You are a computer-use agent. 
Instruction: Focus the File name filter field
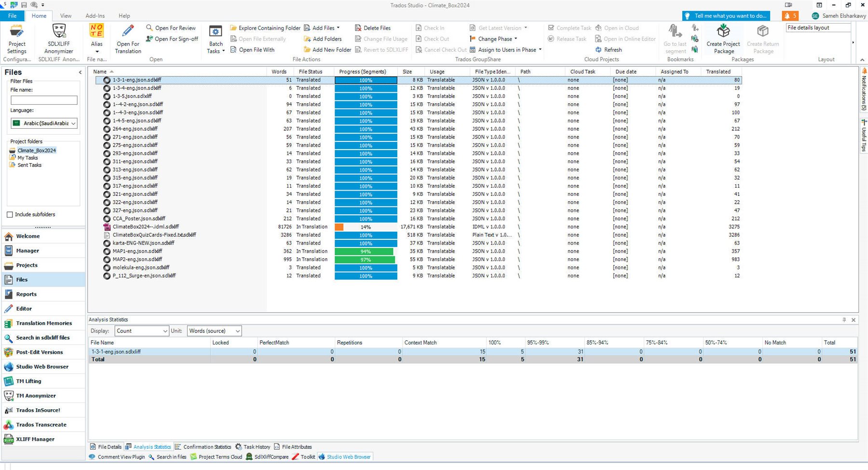click(44, 100)
